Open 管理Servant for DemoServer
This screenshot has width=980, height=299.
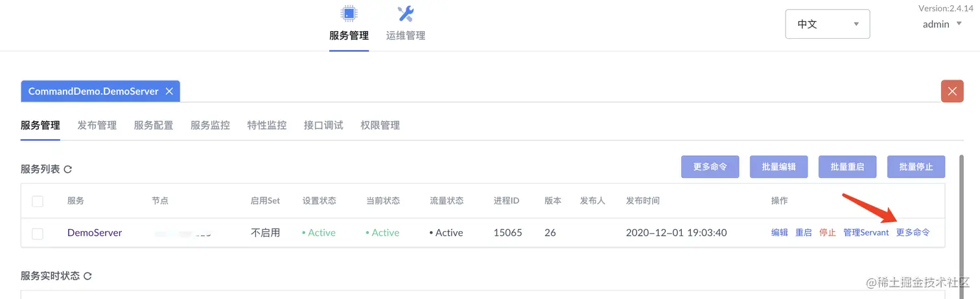(x=866, y=233)
